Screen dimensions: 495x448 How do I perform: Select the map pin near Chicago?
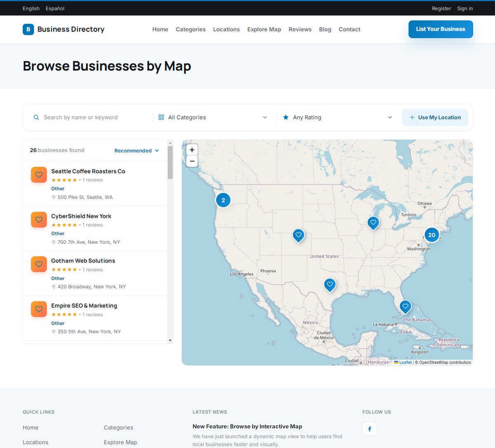(373, 223)
